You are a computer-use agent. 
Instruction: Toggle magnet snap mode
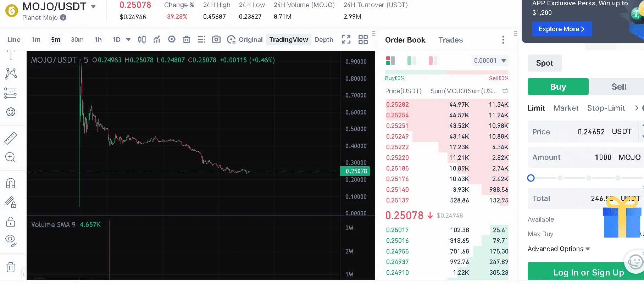(x=11, y=183)
